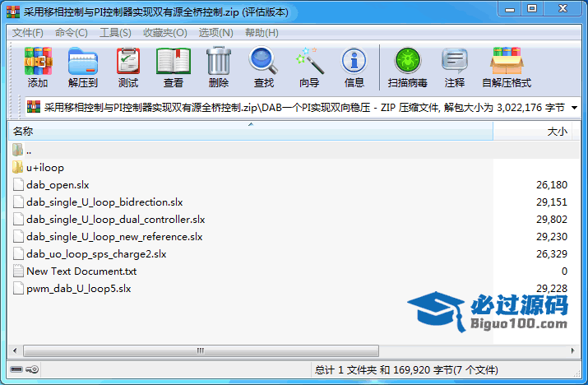This screenshot has width=588, height=385.
Task: Click size value 29,802
Action: coord(552,219)
